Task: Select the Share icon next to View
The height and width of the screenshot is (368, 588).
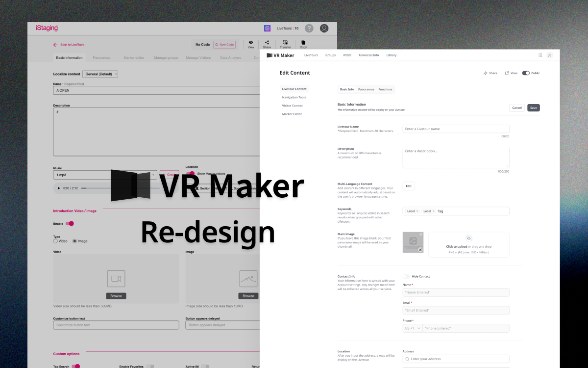Action: pyautogui.click(x=267, y=43)
